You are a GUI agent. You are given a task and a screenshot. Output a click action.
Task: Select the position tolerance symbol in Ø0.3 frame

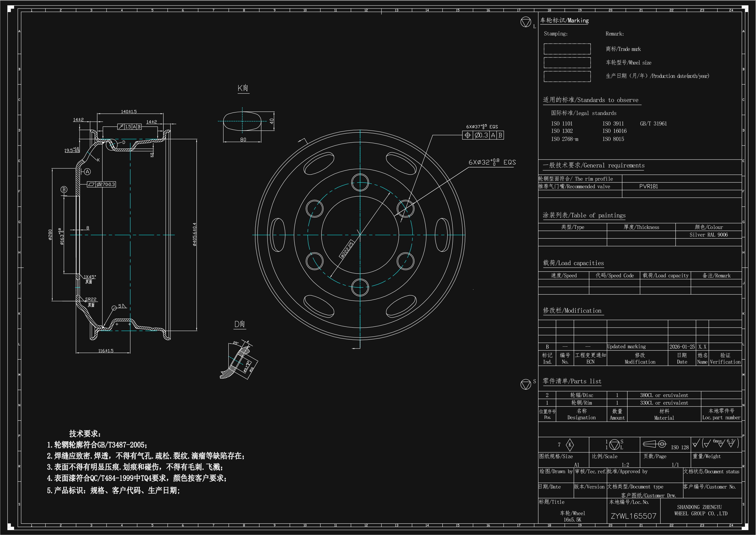point(468,135)
